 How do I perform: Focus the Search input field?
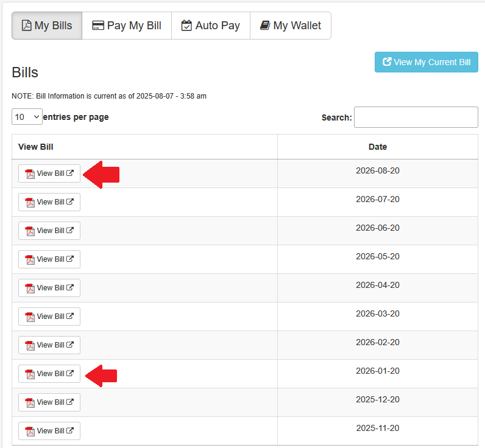416,117
